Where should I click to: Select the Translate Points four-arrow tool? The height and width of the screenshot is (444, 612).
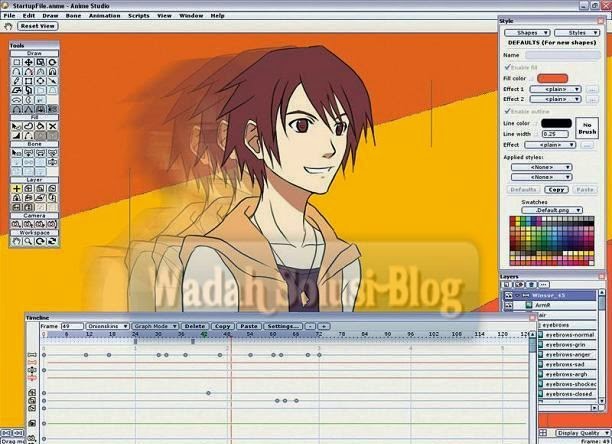28,62
